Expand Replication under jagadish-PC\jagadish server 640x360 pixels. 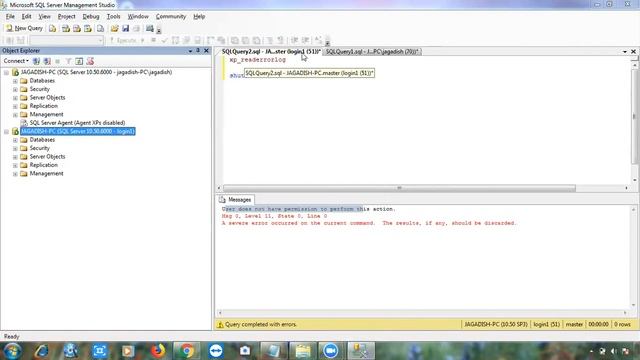(x=15, y=106)
